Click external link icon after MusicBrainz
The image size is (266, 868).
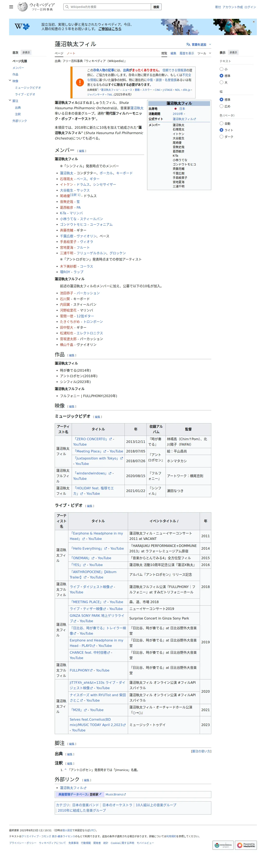coord(125,794)
